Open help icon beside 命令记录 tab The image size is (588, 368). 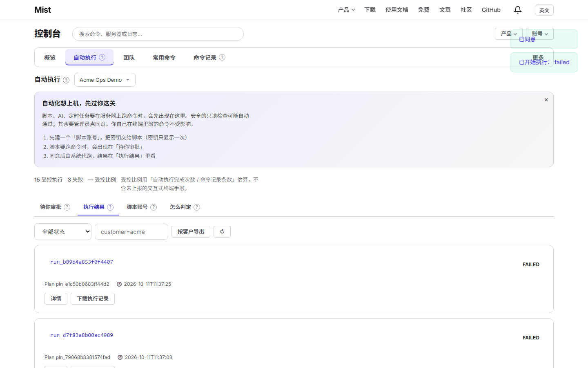[222, 57]
